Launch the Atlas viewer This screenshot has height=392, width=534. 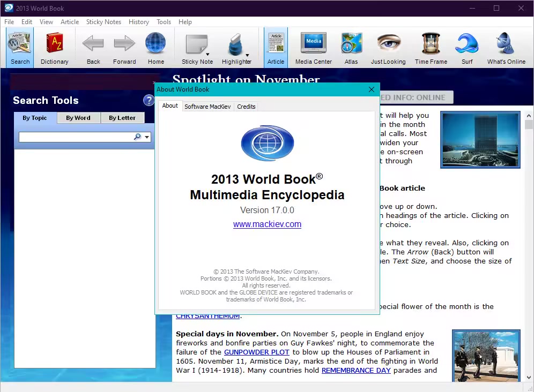tap(351, 48)
